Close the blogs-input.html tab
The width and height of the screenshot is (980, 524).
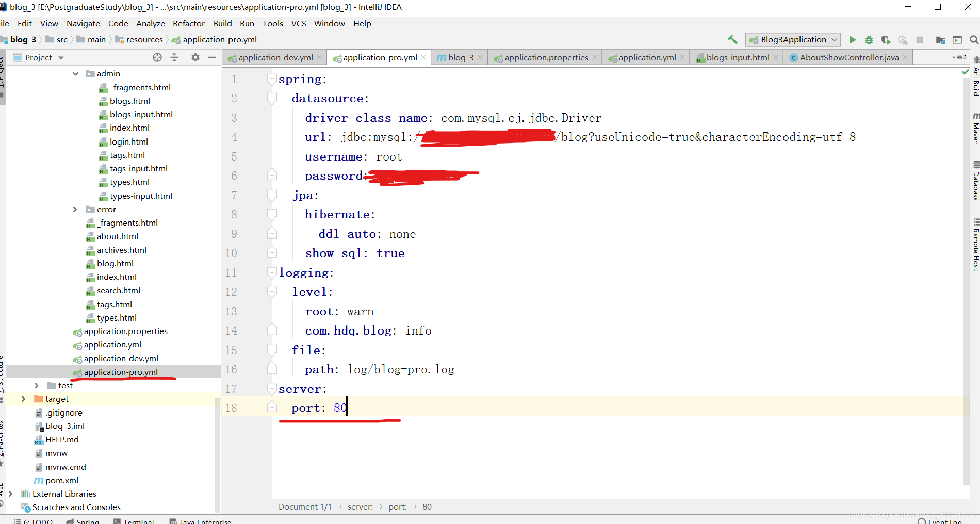pos(776,57)
